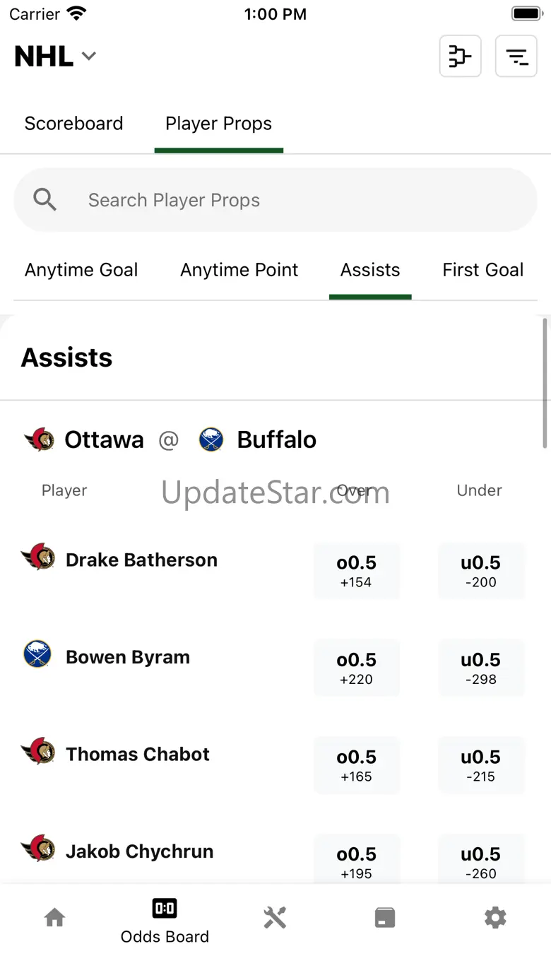Open settings gear icon
Image resolution: width=551 pixels, height=980 pixels.
(495, 918)
